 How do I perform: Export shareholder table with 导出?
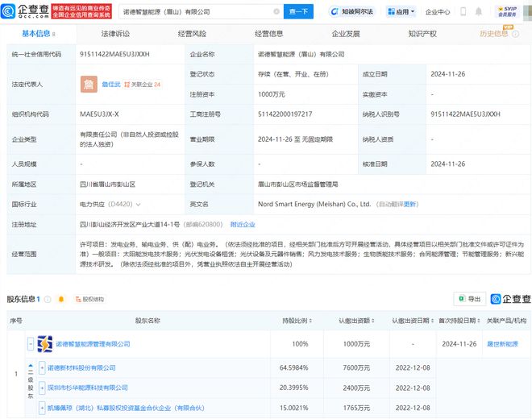470,299
